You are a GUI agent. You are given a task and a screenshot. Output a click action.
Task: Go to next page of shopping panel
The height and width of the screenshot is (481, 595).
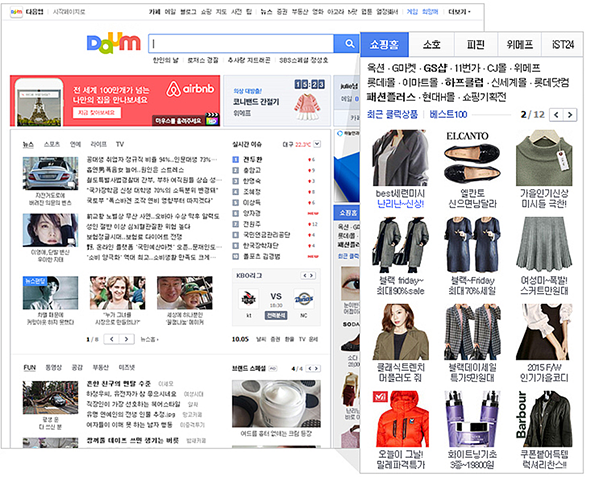tap(570, 115)
